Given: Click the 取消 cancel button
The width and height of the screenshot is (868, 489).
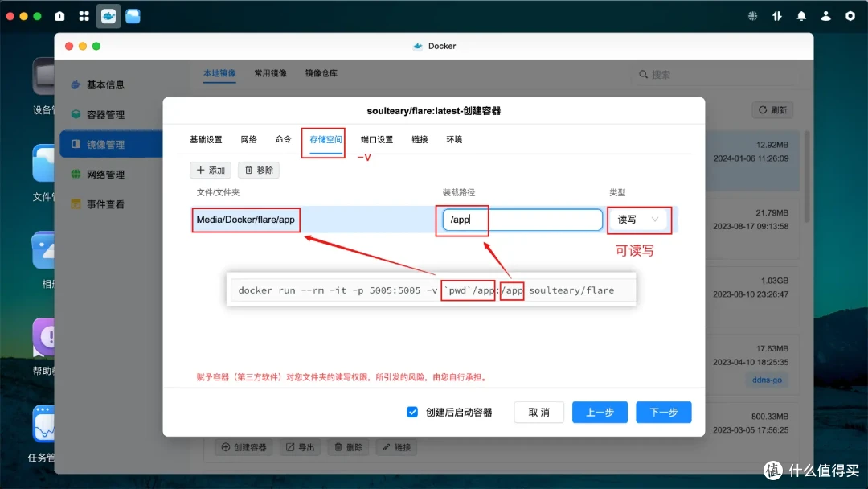Looking at the screenshot, I should [x=538, y=412].
